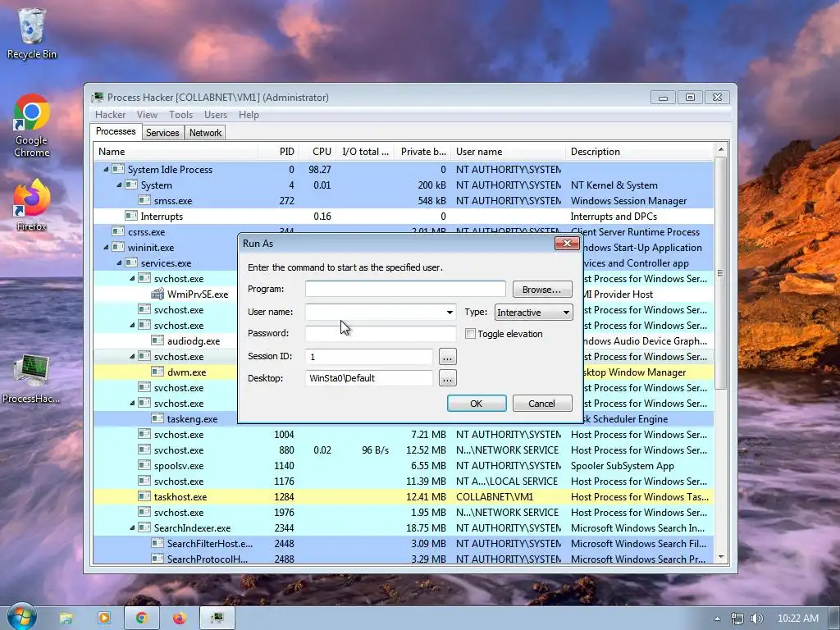Click Cancel in Run As dialog
The width and height of the screenshot is (840, 630).
[x=542, y=404]
